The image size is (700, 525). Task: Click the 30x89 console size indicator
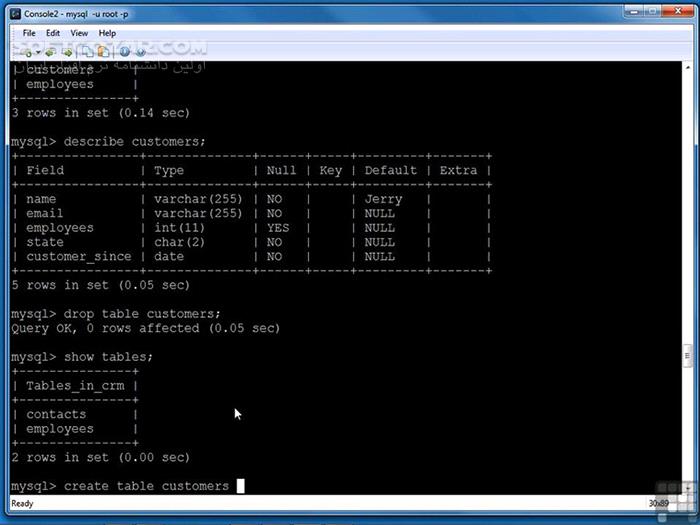point(658,504)
